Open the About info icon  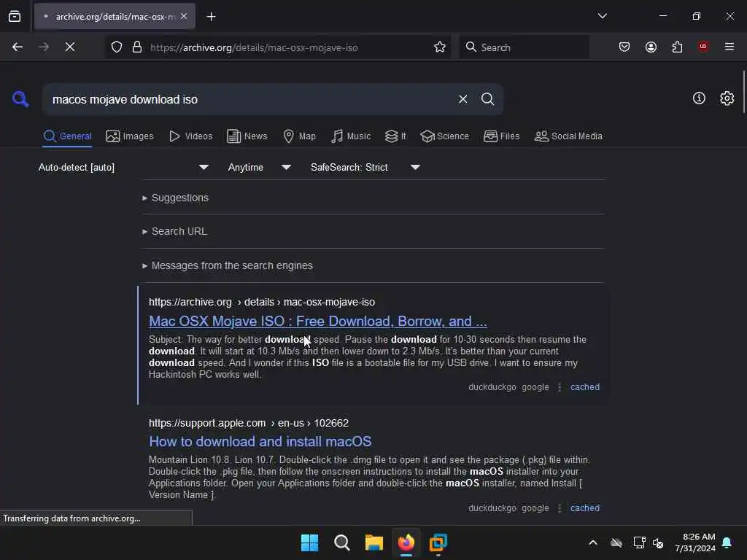[x=699, y=98]
